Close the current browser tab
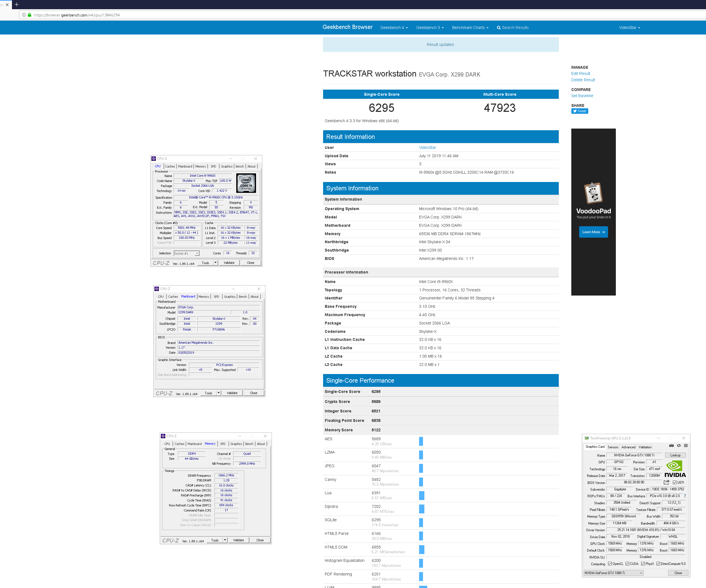 pos(7,5)
